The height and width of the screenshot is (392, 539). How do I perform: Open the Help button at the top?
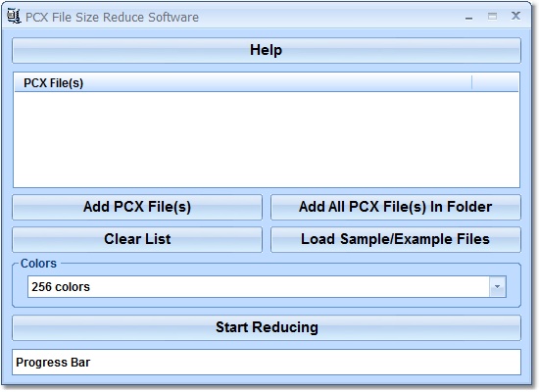pos(267,50)
